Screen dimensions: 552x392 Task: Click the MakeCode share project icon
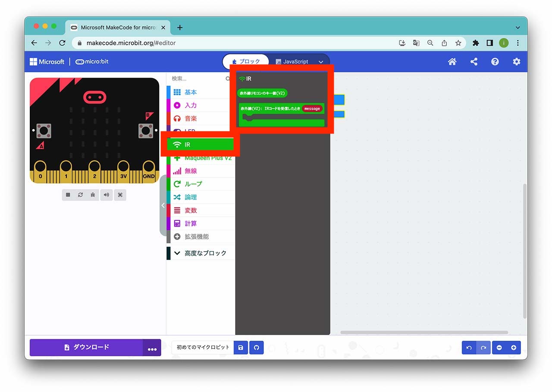click(x=474, y=62)
